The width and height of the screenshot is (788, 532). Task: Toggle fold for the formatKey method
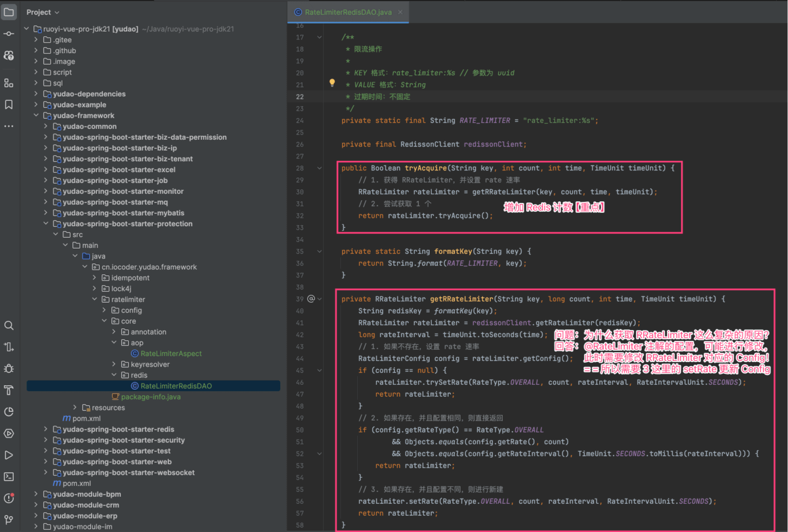[319, 252]
